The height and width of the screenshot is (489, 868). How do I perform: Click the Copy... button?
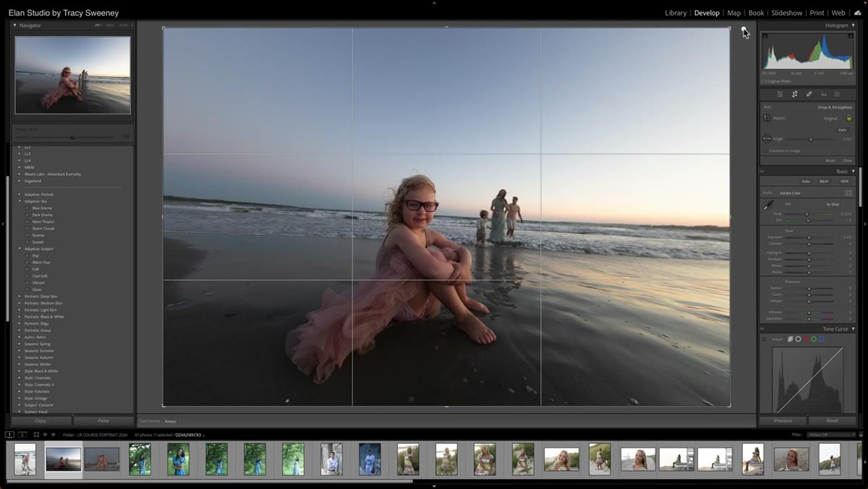(x=41, y=420)
